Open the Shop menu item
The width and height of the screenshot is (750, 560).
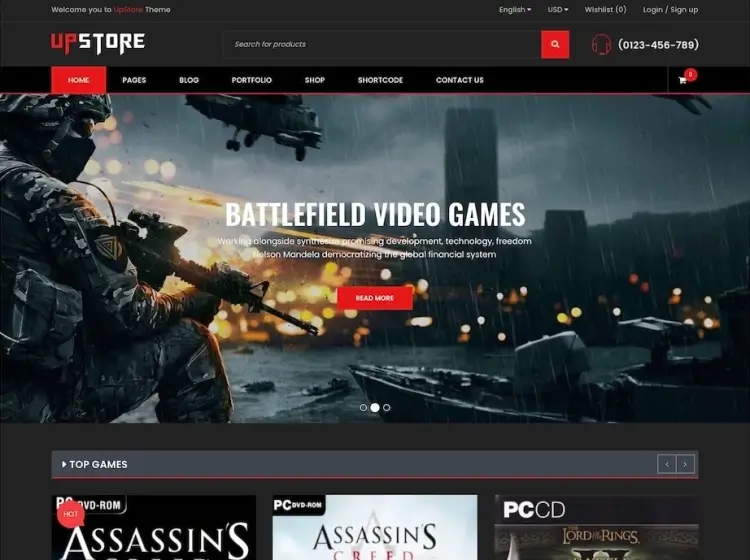pyautogui.click(x=315, y=80)
